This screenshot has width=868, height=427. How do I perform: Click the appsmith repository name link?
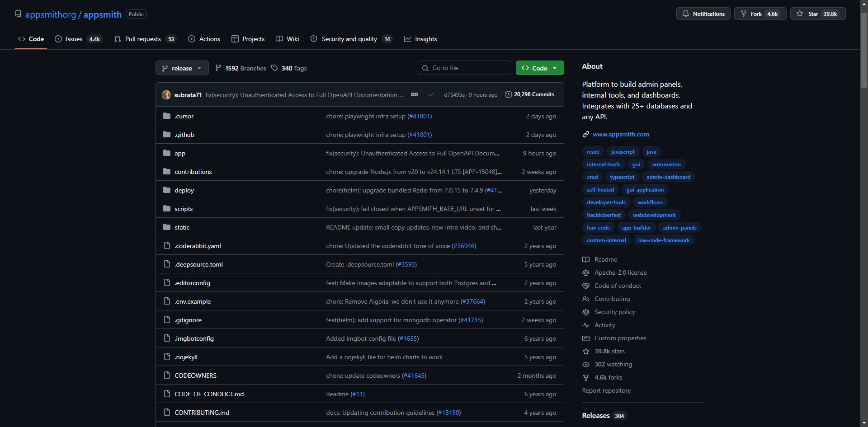pyautogui.click(x=103, y=14)
